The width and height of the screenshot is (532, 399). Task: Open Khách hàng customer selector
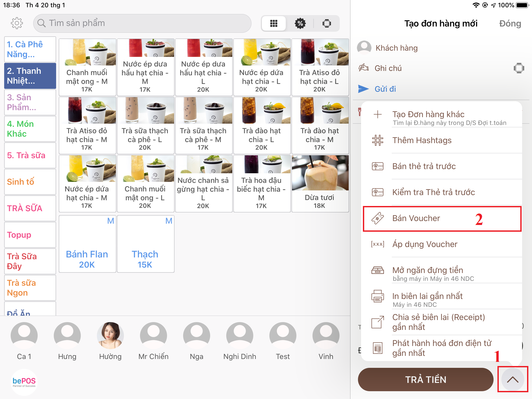[396, 48]
